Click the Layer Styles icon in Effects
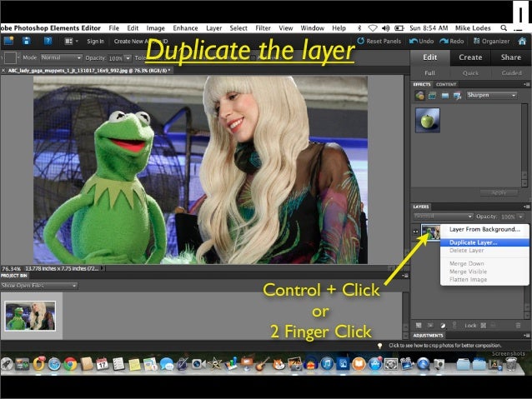Image resolution: width=532 pixels, height=399 pixels. click(432, 96)
